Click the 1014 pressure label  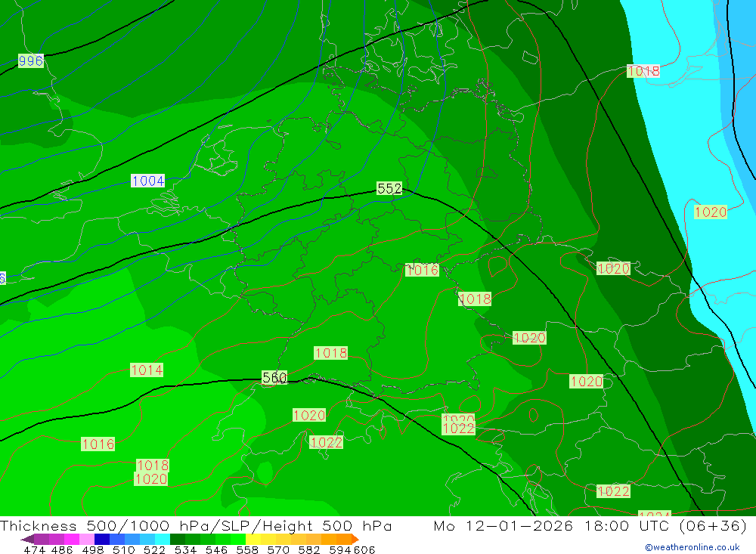pos(147,370)
